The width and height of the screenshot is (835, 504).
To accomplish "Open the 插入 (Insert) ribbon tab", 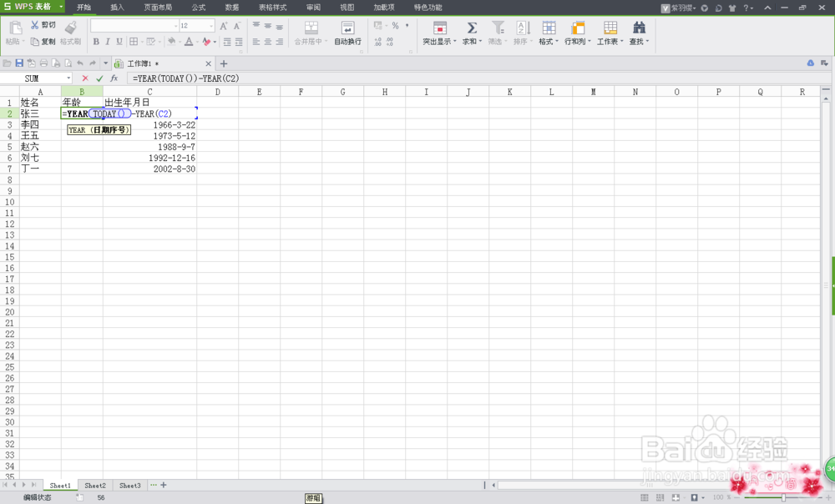I will pyautogui.click(x=117, y=8).
